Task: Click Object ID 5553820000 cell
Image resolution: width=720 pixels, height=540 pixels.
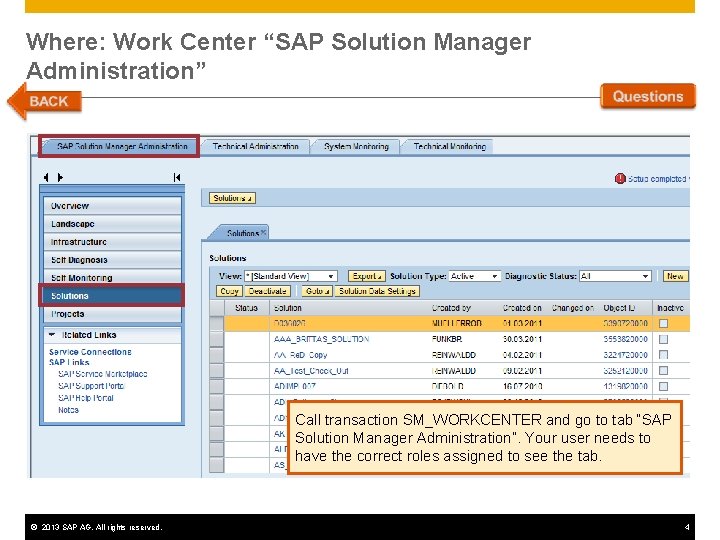Action: 625,339
